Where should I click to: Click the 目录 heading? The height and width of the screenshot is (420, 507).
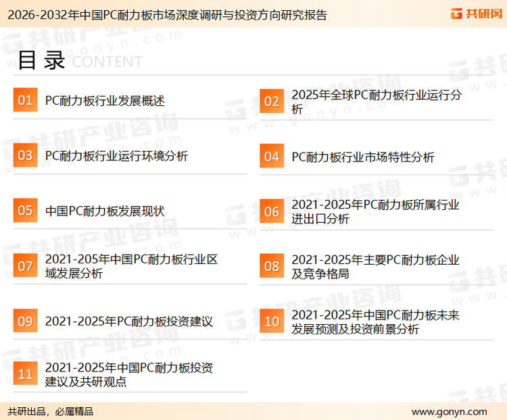41,60
